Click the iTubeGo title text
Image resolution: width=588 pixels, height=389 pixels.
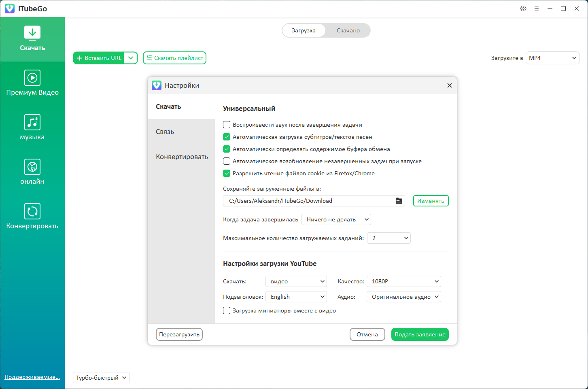click(x=33, y=9)
